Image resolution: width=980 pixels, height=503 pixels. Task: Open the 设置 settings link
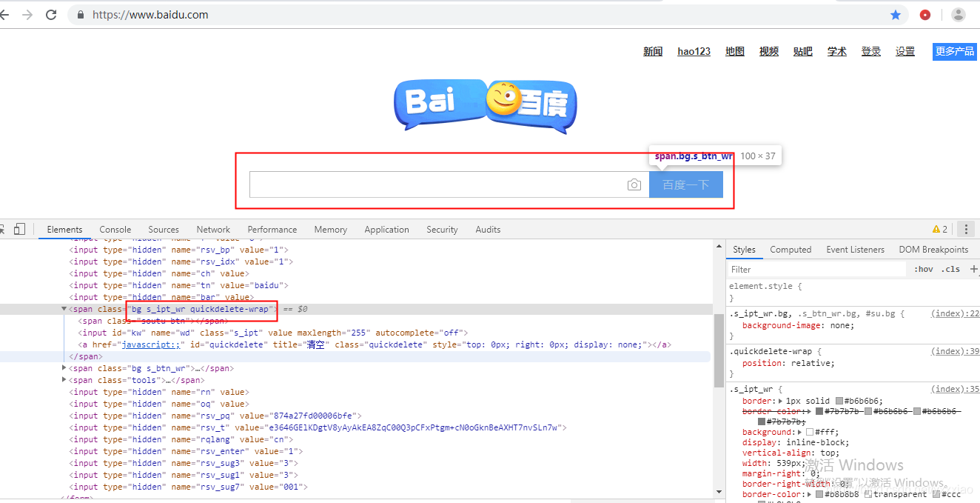coord(905,51)
